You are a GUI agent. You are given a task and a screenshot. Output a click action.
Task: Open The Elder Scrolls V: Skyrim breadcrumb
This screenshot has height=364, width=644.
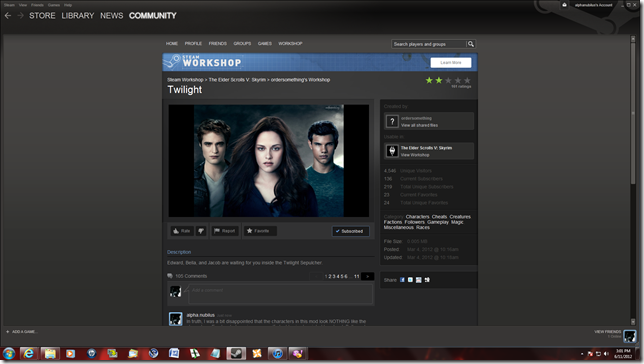(237, 80)
